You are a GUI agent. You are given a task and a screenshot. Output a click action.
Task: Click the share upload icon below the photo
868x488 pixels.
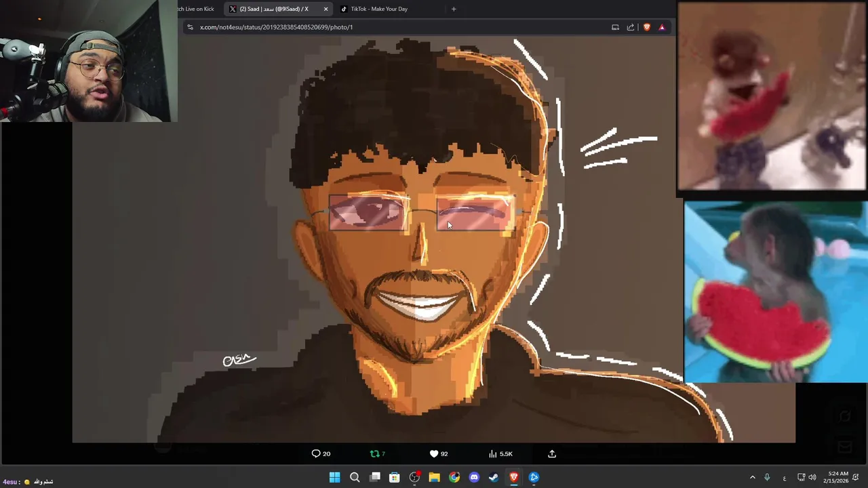(552, 453)
